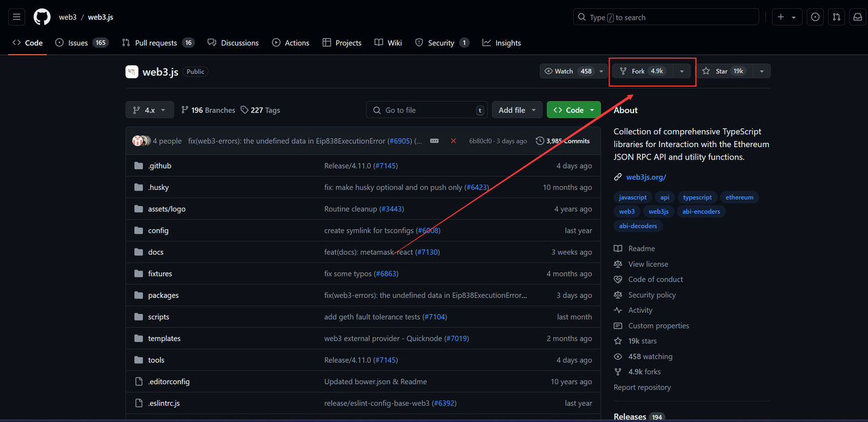Open the Insights tab
This screenshot has height=422, width=868.
click(501, 43)
